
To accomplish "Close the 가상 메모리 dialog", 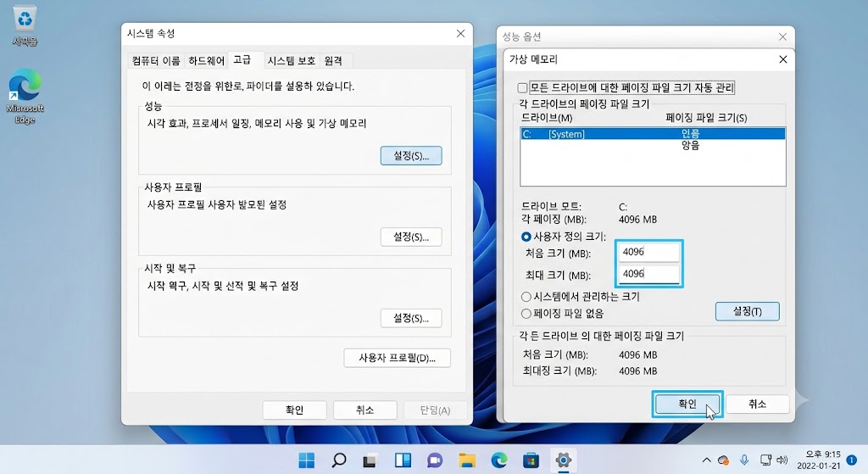I will (782, 59).
